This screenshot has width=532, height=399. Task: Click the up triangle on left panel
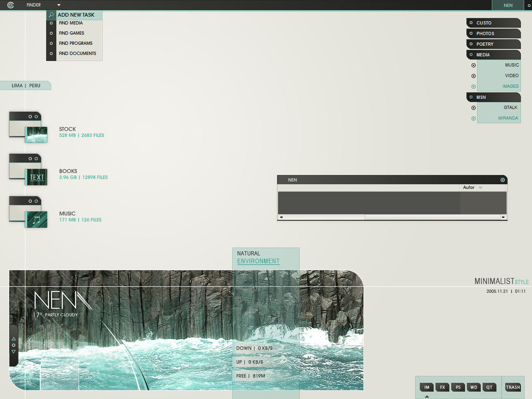[13, 339]
